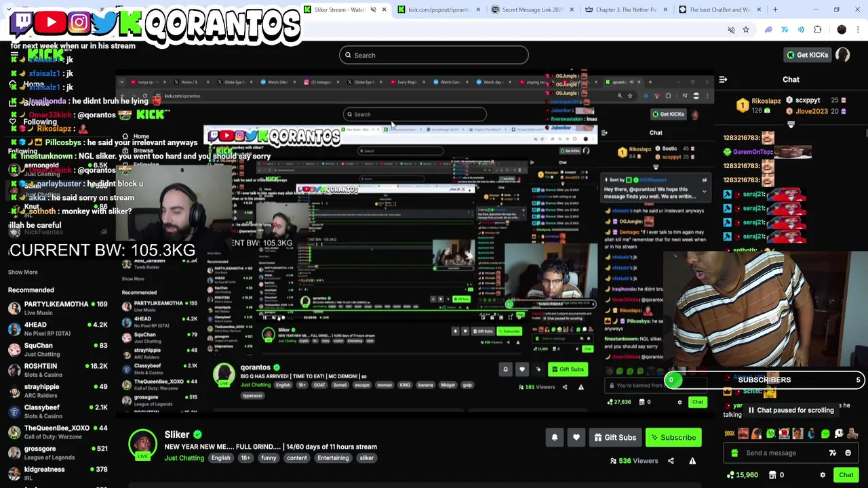Open a new browser tab
The height and width of the screenshot is (488, 868).
(x=775, y=9)
